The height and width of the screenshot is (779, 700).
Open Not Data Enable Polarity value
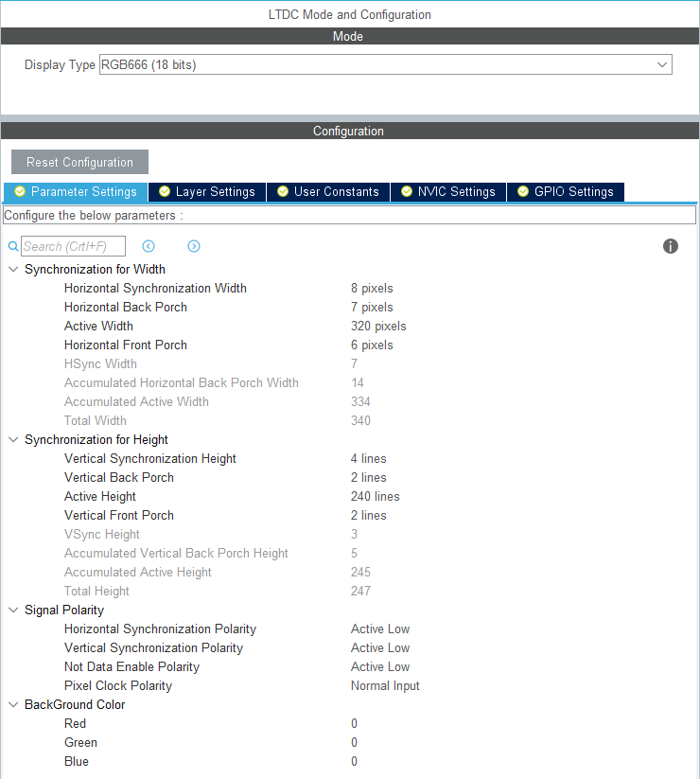pyautogui.click(x=379, y=666)
